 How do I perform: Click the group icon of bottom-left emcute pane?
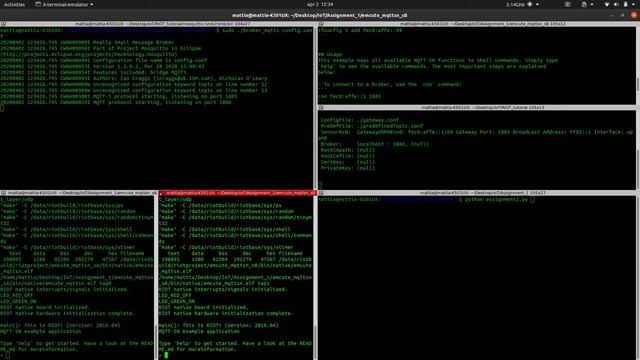3,193
